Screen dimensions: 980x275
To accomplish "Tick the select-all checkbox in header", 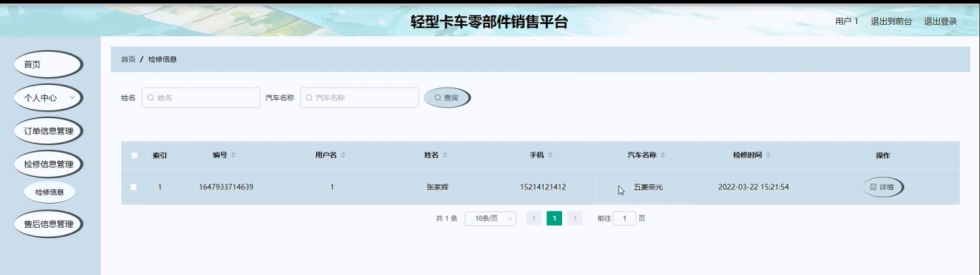I will coord(134,156).
